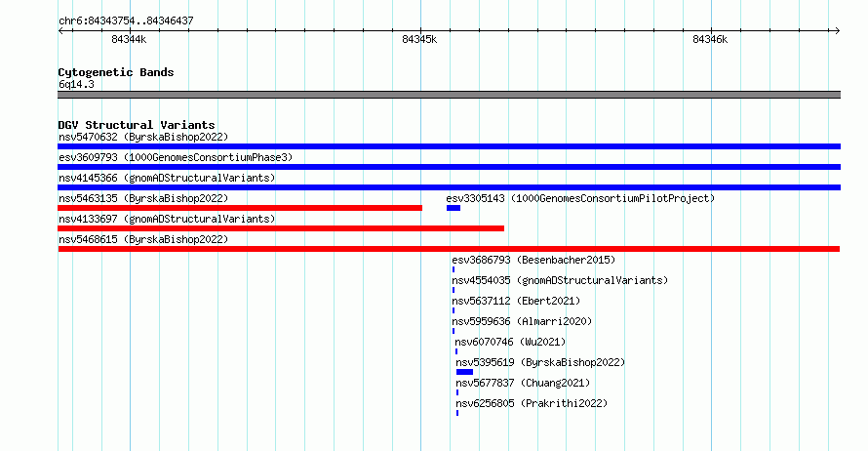Click the 84346k ruler label
The image size is (868, 451).
coord(710,39)
